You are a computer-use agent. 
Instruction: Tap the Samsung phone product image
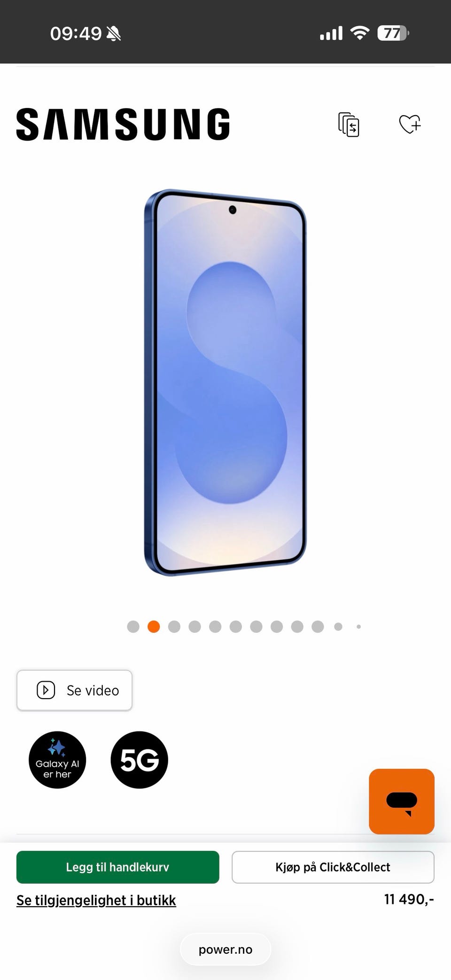point(225,382)
